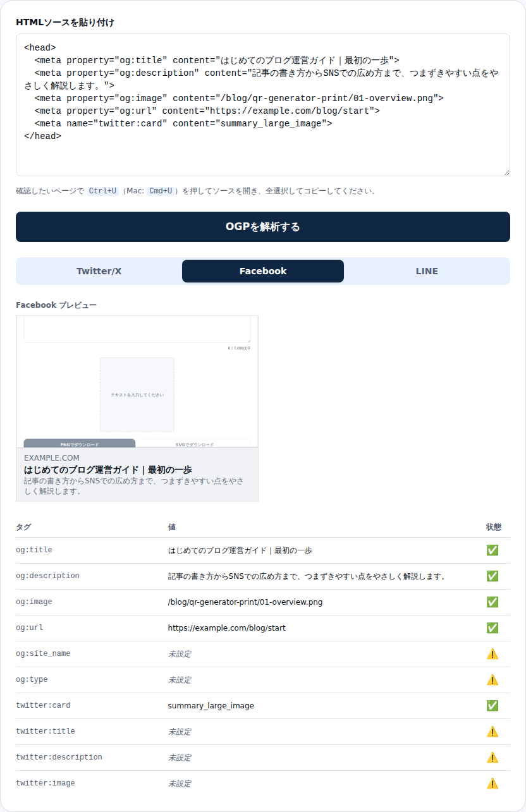Viewport: 526px width, 812px height.
Task: Click the OGPを解析する button
Action: [x=263, y=227]
